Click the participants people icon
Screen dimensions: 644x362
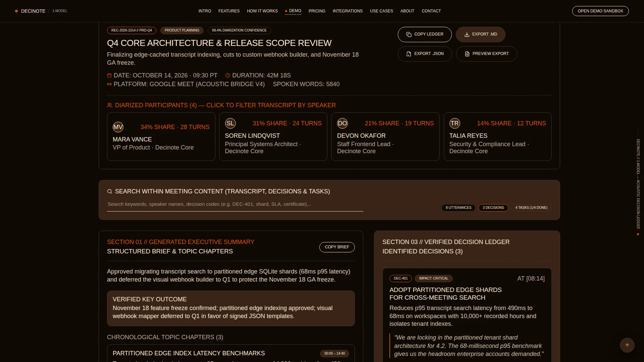pyautogui.click(x=110, y=105)
